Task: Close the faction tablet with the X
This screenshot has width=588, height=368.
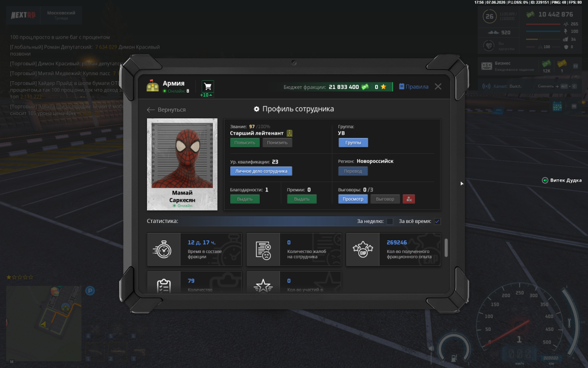Action: [438, 87]
